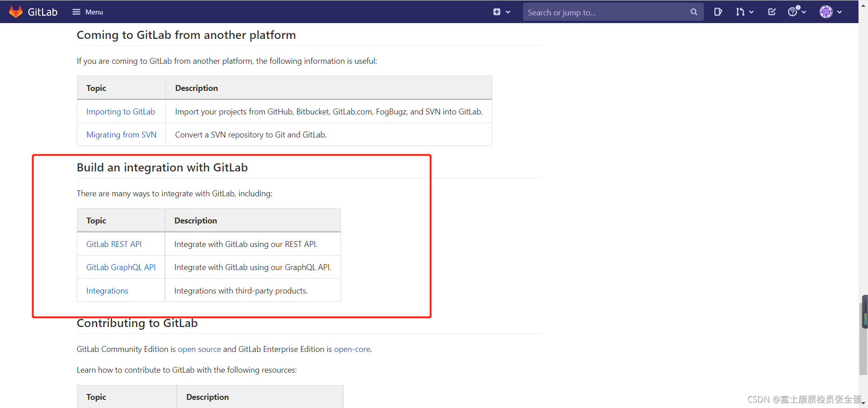Follow the open-core link
Viewport: 868px width, 408px height.
pos(352,349)
